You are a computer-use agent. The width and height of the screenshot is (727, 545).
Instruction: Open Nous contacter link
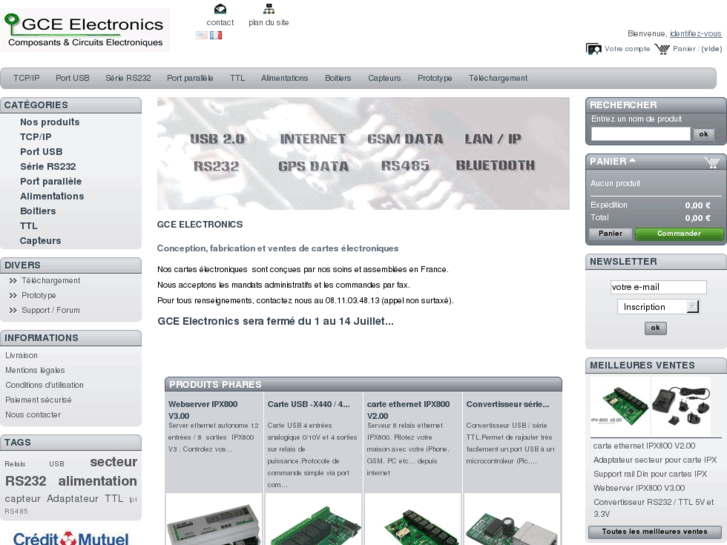(33, 415)
